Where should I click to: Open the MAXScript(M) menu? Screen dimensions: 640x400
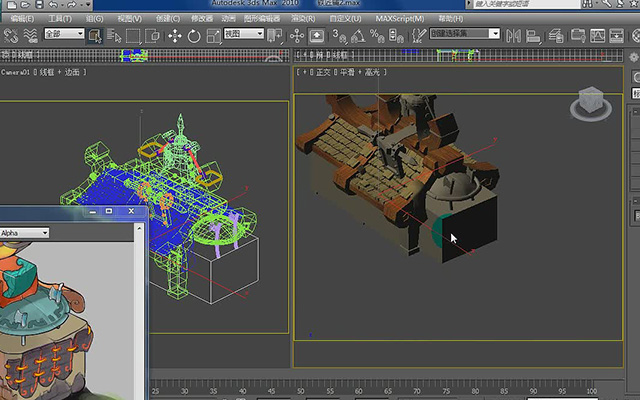(400, 18)
